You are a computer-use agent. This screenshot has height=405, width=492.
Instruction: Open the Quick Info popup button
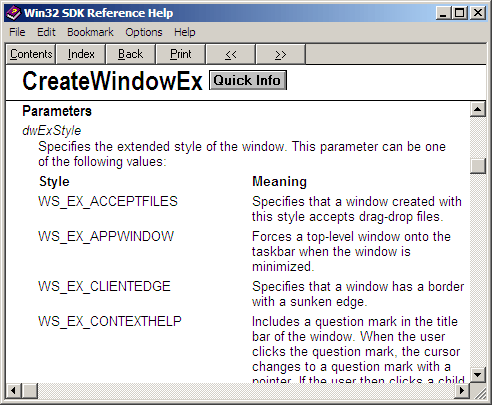[248, 80]
